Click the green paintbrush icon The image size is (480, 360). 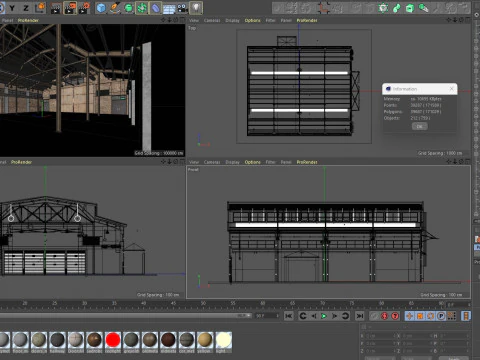(423, 8)
